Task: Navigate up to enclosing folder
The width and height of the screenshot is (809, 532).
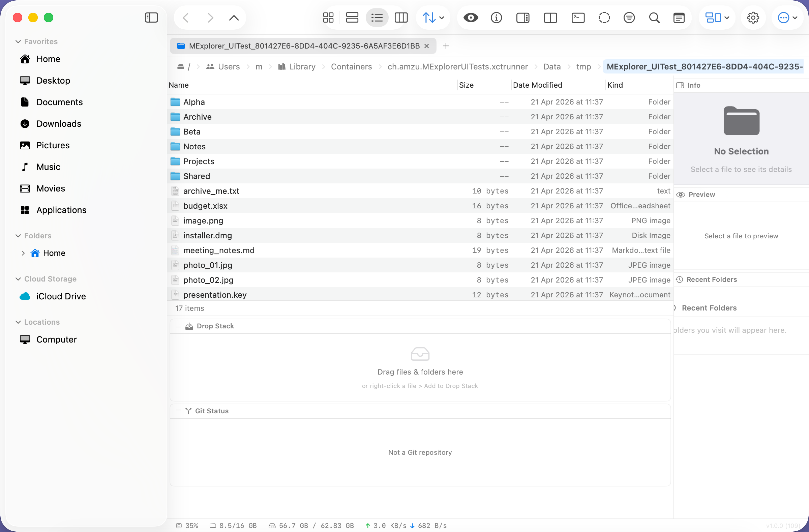Action: pyautogui.click(x=234, y=18)
